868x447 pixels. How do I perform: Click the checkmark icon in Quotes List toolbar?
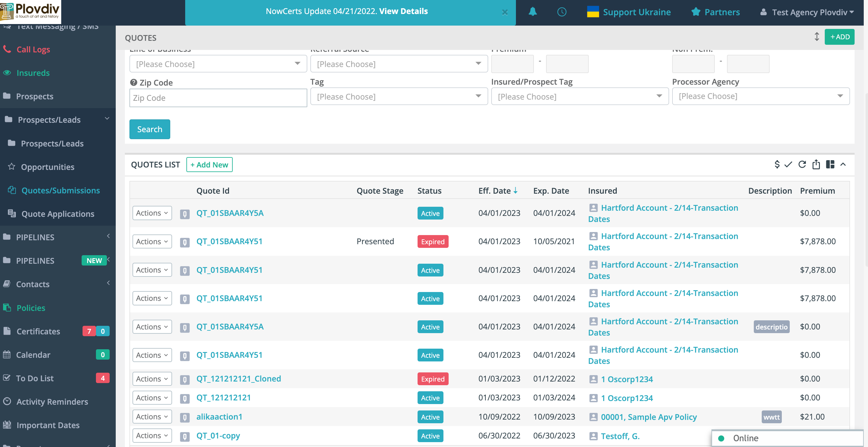[789, 165]
